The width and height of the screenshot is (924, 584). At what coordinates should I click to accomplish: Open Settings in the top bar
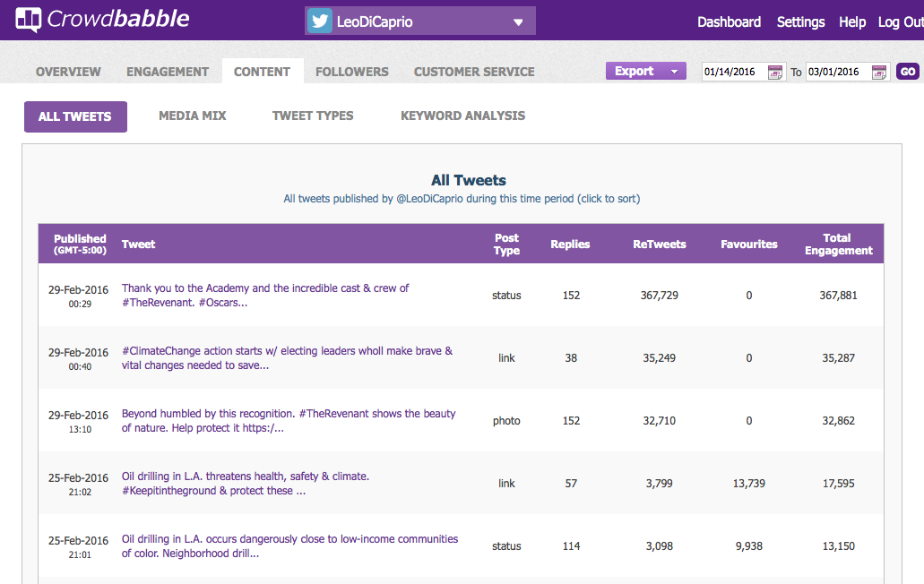click(800, 21)
